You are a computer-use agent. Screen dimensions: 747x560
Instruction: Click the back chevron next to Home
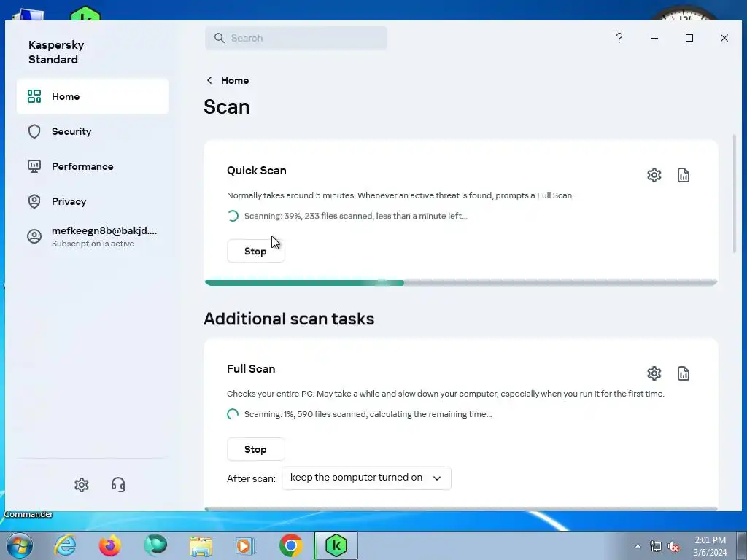(209, 80)
